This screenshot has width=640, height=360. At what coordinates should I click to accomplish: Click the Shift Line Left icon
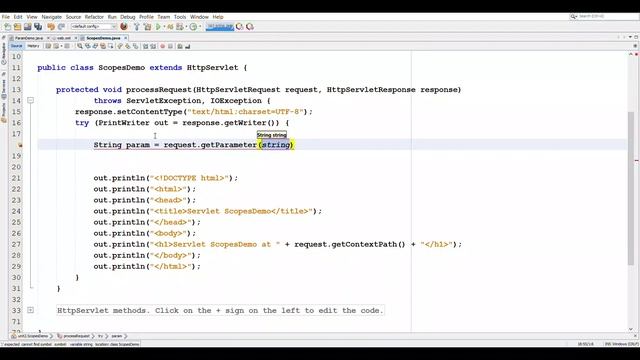click(145, 46)
